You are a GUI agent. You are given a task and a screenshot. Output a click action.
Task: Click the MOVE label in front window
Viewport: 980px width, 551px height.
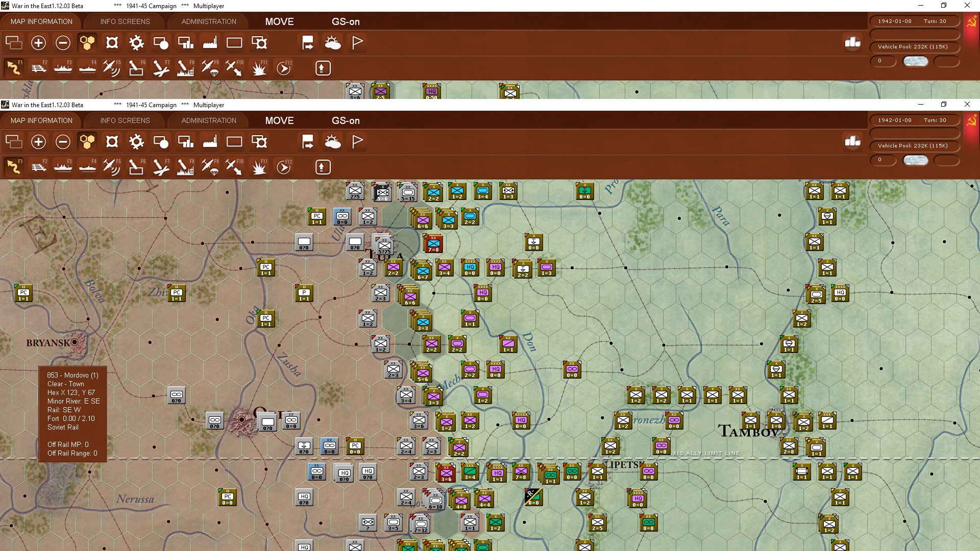(x=279, y=121)
